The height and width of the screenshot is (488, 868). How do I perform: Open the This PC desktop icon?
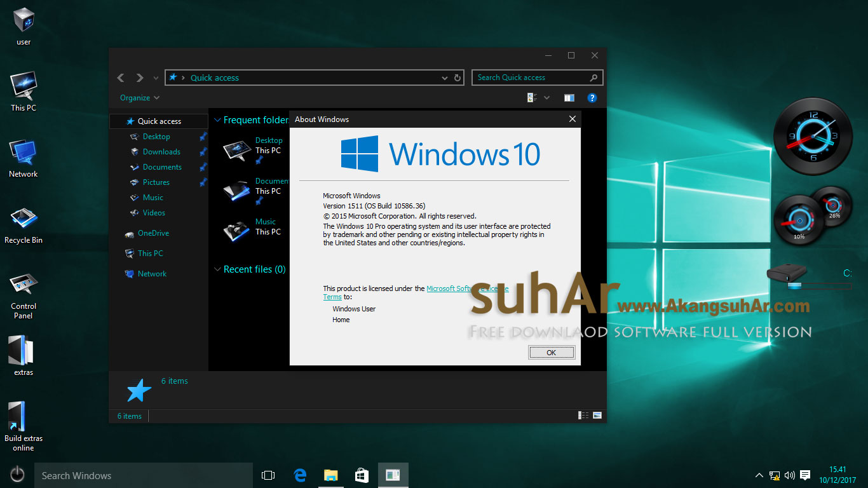click(x=24, y=92)
